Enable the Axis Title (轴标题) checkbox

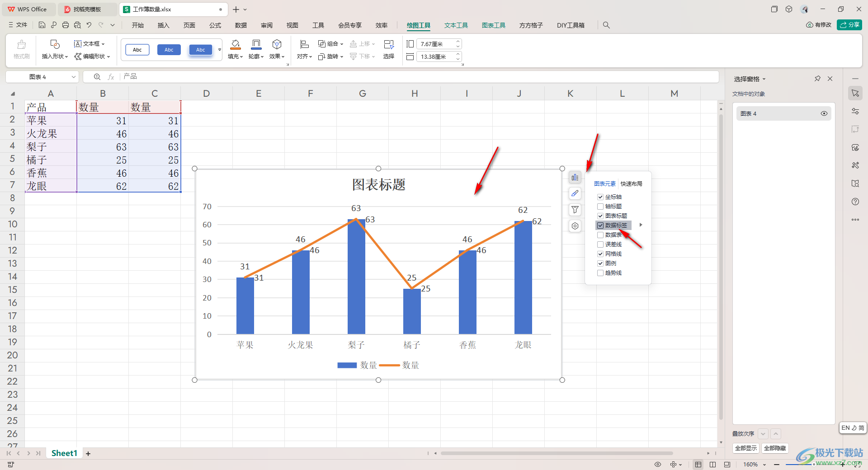tap(600, 207)
